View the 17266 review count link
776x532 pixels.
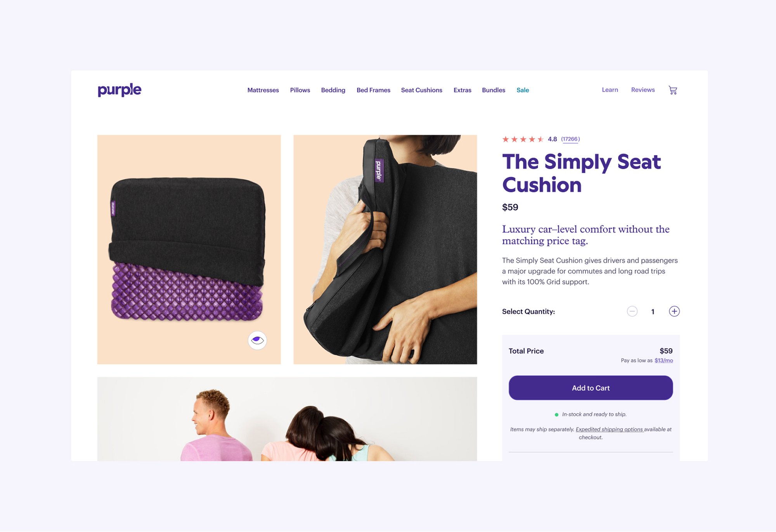click(570, 139)
